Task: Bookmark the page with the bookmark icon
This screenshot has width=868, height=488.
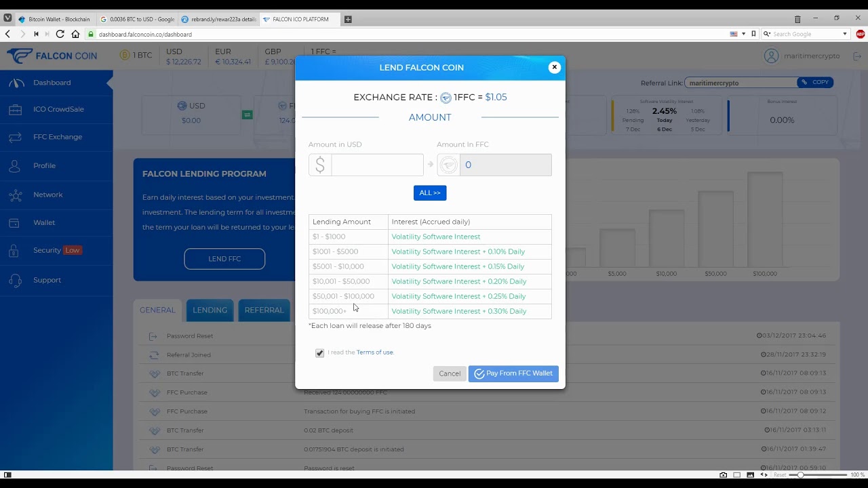Action: (x=753, y=34)
